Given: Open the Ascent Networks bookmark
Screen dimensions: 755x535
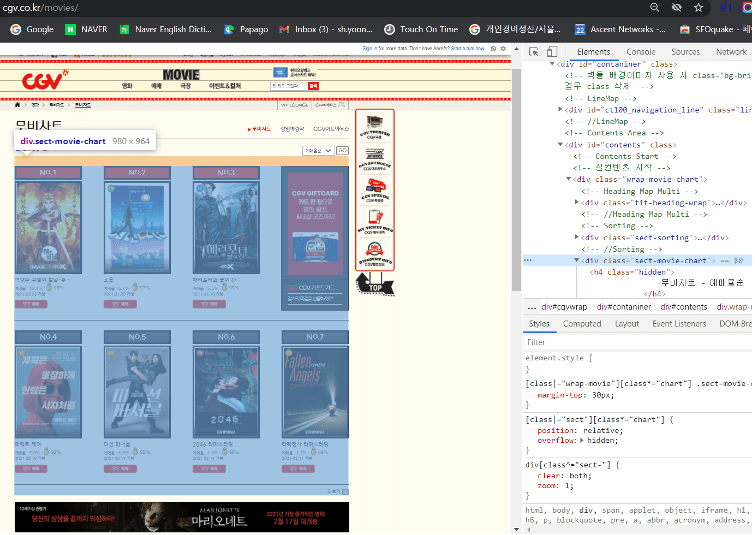Looking at the screenshot, I should pos(620,29).
